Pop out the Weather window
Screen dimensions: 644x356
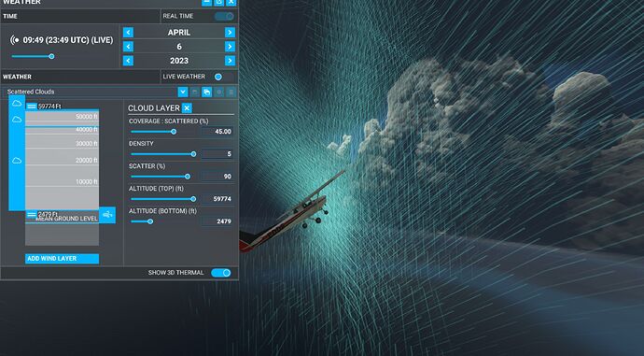[x=219, y=2]
